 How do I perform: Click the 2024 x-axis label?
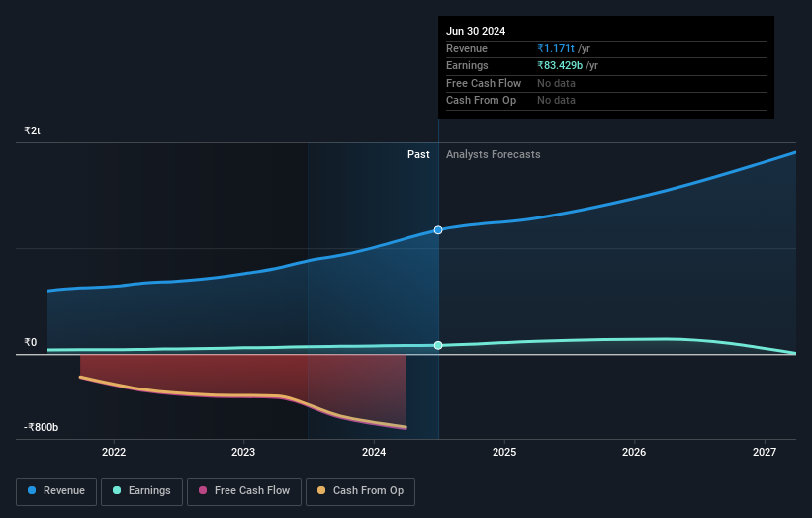pyautogui.click(x=374, y=452)
